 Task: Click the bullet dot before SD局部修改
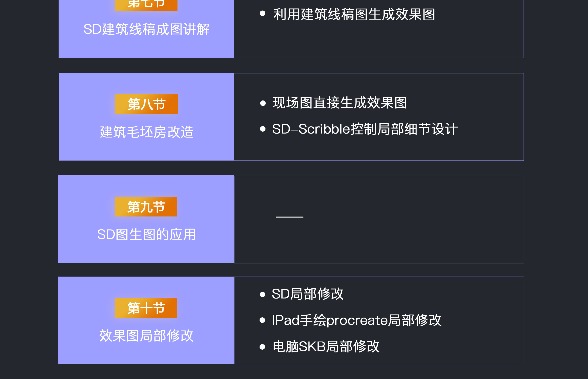point(263,294)
